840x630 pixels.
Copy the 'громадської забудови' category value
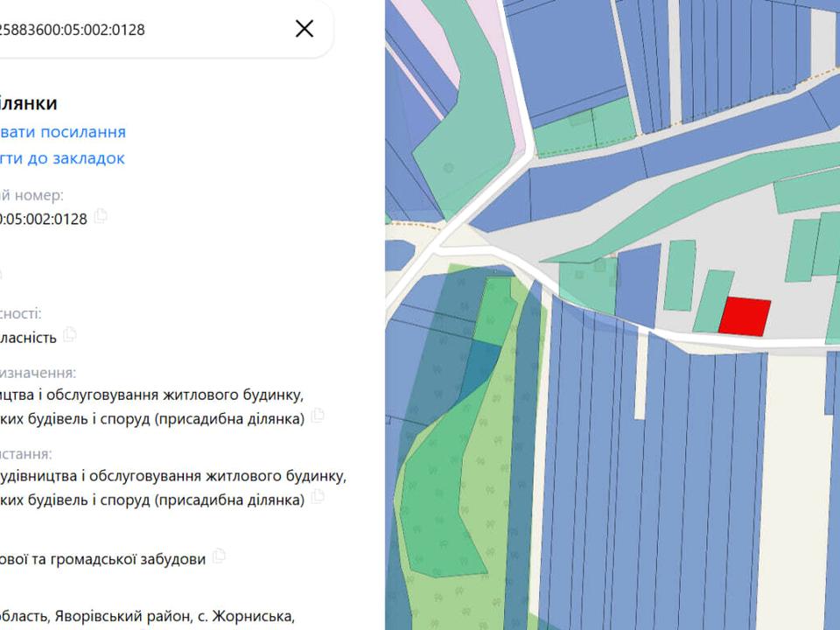tap(220, 556)
